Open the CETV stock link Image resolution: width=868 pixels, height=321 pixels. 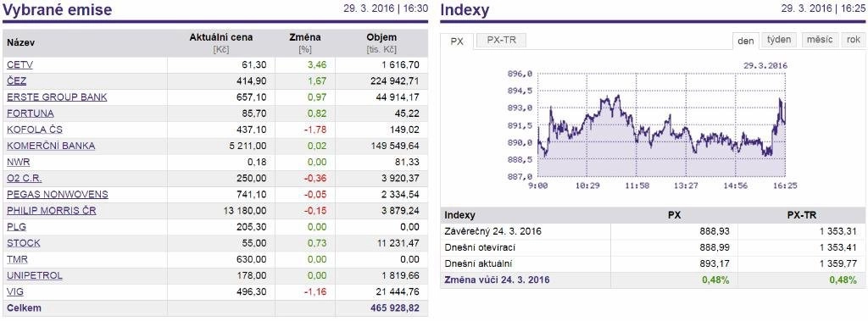pyautogui.click(x=20, y=65)
